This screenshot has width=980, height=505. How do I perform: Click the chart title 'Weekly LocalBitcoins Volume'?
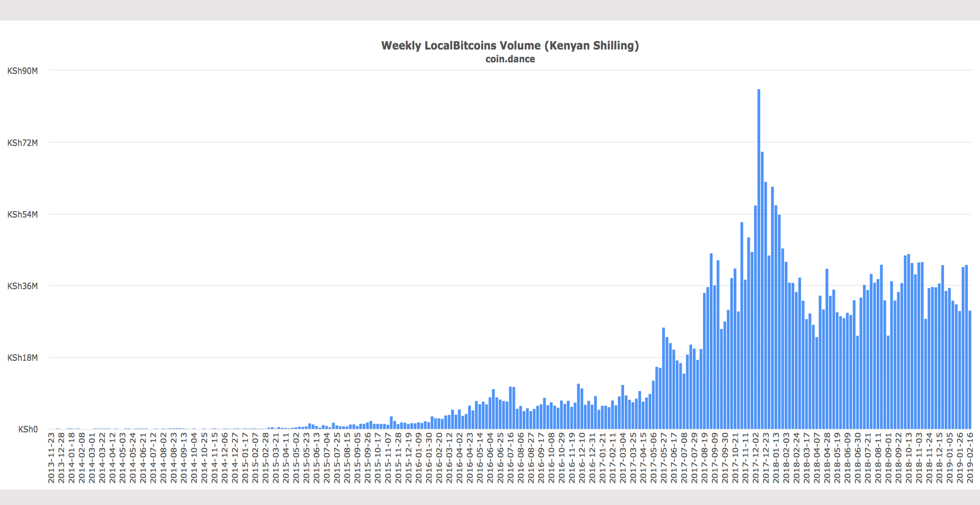click(510, 46)
